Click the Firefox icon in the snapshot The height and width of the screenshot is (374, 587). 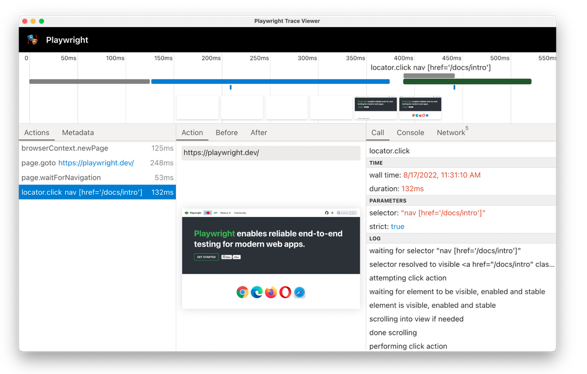(x=271, y=292)
